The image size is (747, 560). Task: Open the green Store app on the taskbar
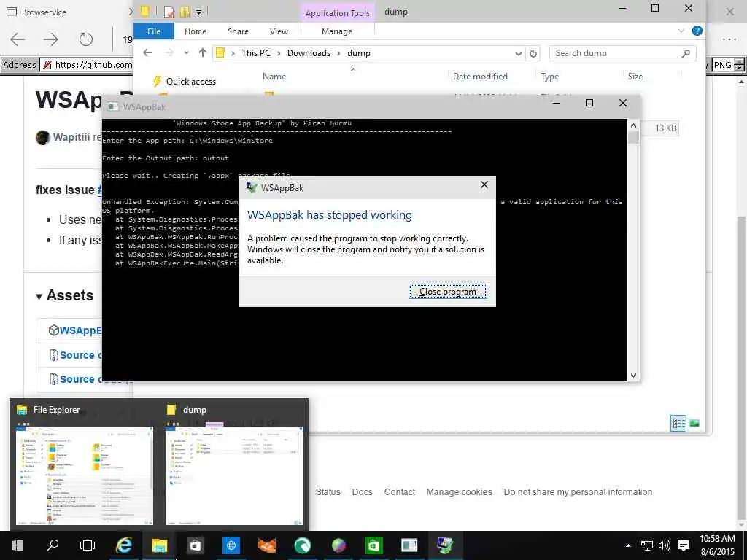373,545
